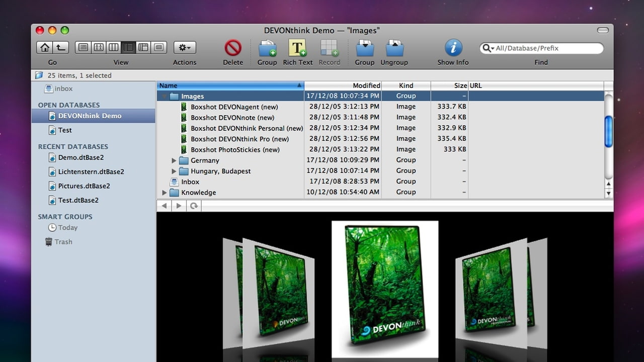Image resolution: width=644 pixels, height=362 pixels.
Task: Sort the list by Modified column
Action: [343, 85]
